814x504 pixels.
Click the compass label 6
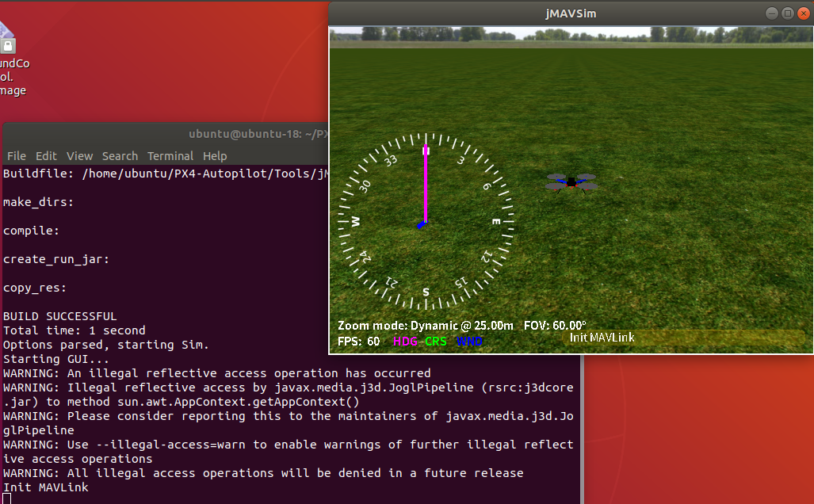487,185
